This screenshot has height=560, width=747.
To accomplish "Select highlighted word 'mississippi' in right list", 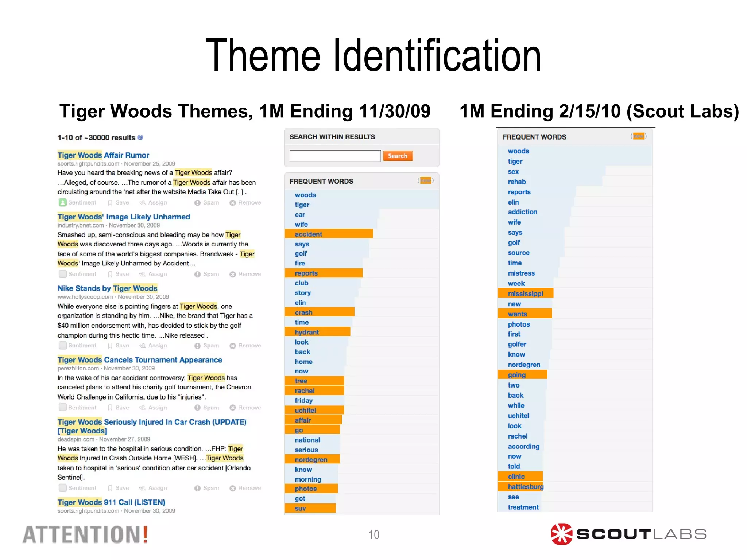I will coord(525,293).
